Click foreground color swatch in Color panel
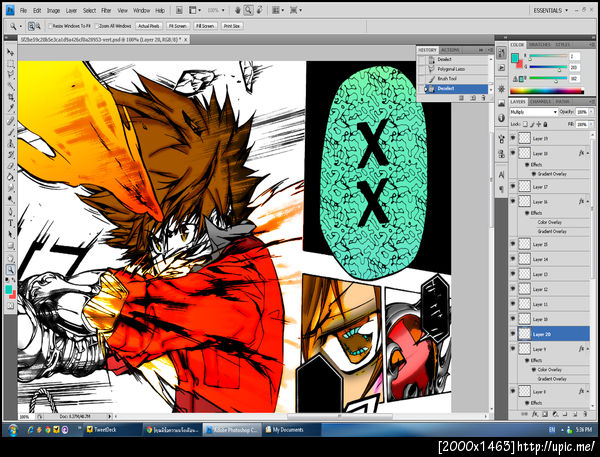The height and width of the screenshot is (457, 600). click(x=515, y=58)
